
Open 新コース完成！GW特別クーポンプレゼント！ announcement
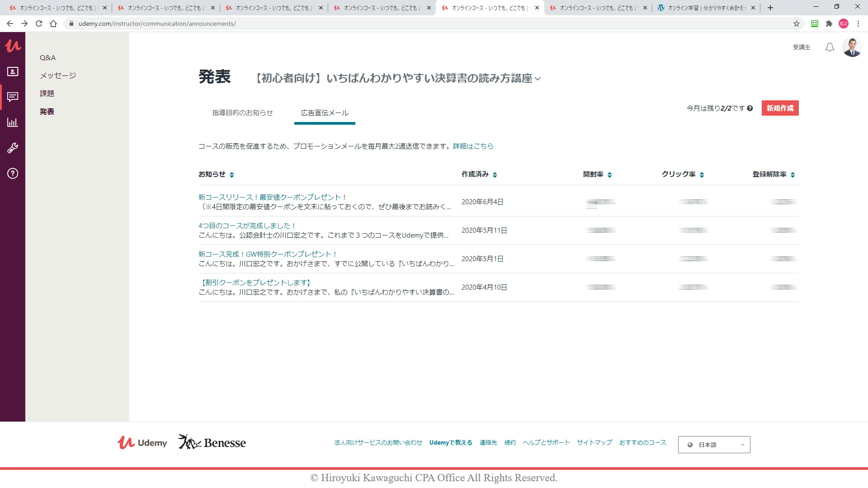pyautogui.click(x=268, y=254)
